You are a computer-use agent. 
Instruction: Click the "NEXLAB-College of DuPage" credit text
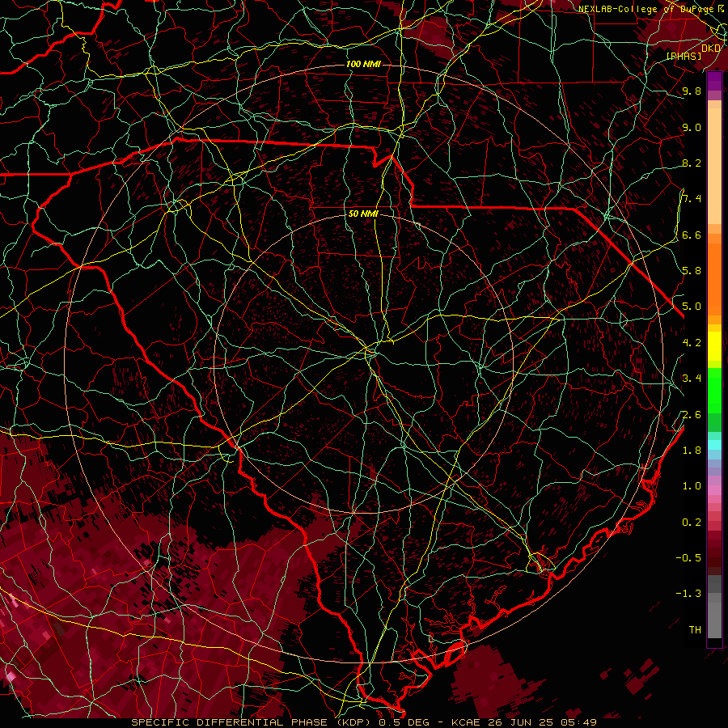tap(645, 9)
